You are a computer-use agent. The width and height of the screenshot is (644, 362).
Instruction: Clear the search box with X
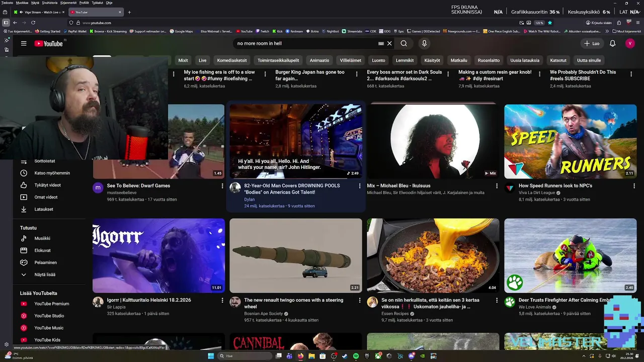(x=389, y=43)
